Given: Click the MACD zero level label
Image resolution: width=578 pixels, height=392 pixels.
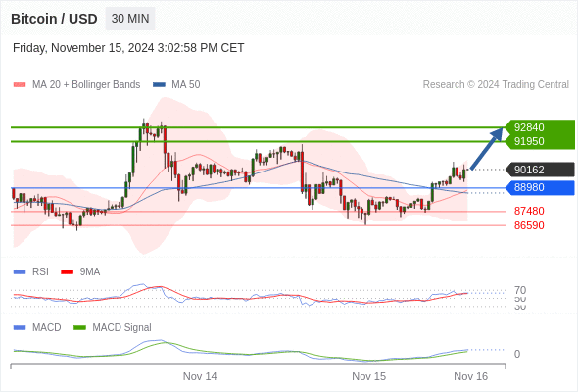Looking at the screenshot, I should click(517, 354).
